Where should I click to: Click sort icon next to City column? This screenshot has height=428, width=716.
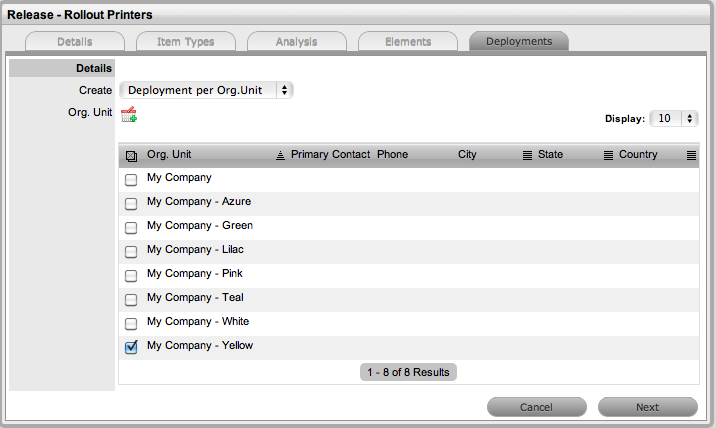pyautogui.click(x=527, y=156)
